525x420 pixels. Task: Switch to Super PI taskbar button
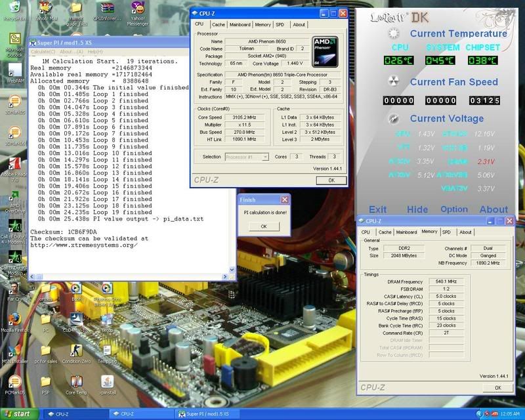coord(202,414)
